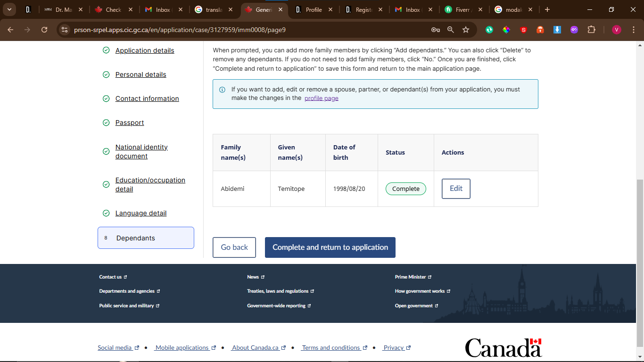Image resolution: width=644 pixels, height=362 pixels.
Task: Close the Fiverr tab
Action: pos(480,9)
